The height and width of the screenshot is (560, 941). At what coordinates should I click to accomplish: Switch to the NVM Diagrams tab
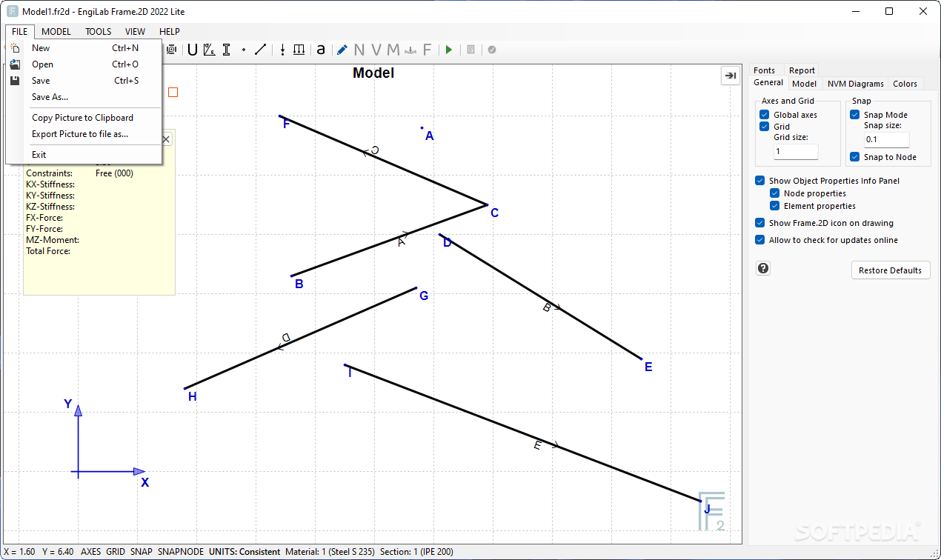(856, 84)
